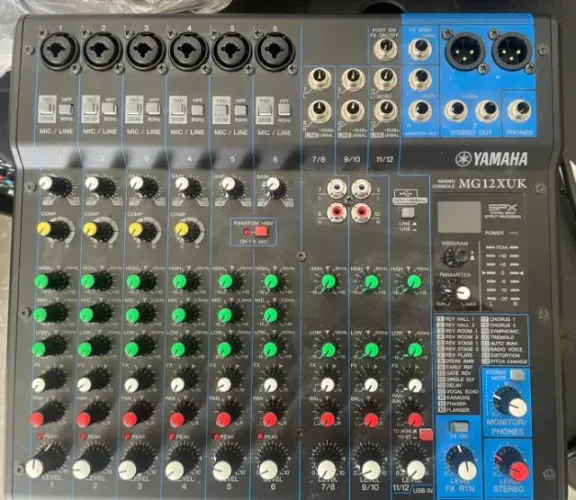Check the stereo L/R level meter
The width and height of the screenshot is (576, 500).
point(502,274)
